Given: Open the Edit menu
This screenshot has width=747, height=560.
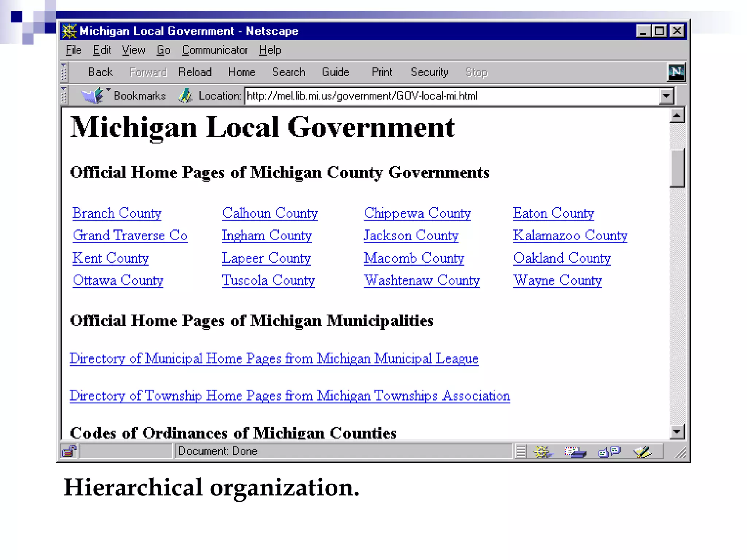Looking at the screenshot, I should click(102, 50).
